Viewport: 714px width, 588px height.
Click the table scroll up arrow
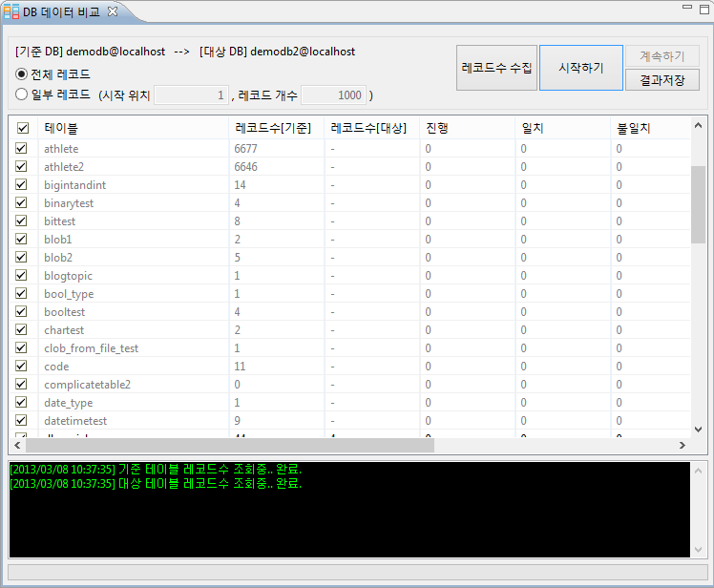pyautogui.click(x=698, y=125)
